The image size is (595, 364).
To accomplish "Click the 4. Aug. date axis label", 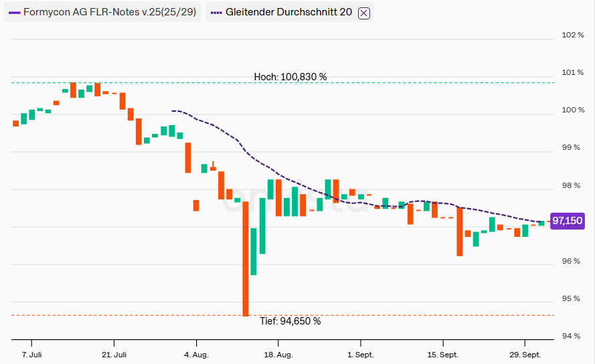I will click(x=195, y=354).
